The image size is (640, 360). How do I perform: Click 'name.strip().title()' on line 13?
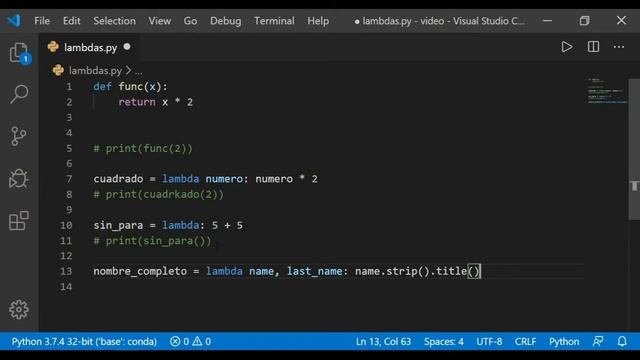(418, 271)
